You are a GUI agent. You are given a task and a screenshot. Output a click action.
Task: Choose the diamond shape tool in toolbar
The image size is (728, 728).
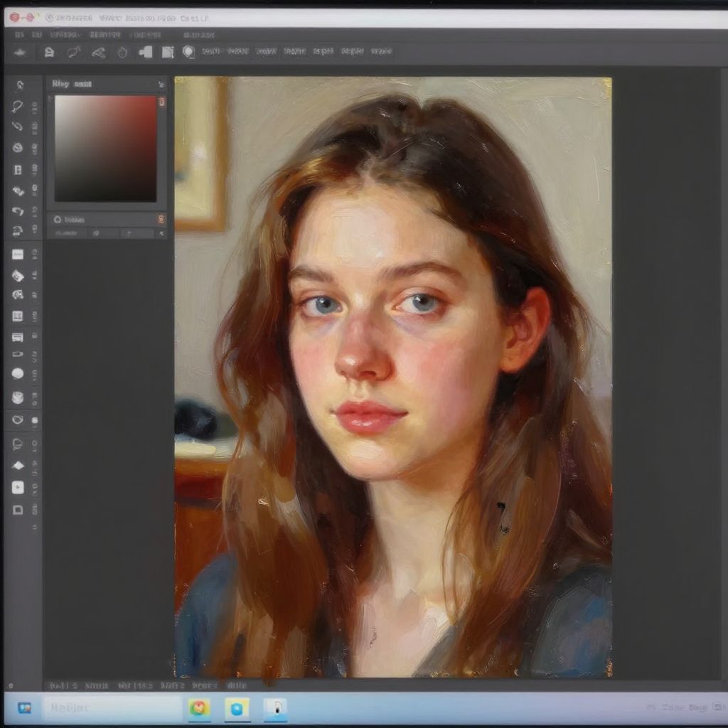coord(18,466)
